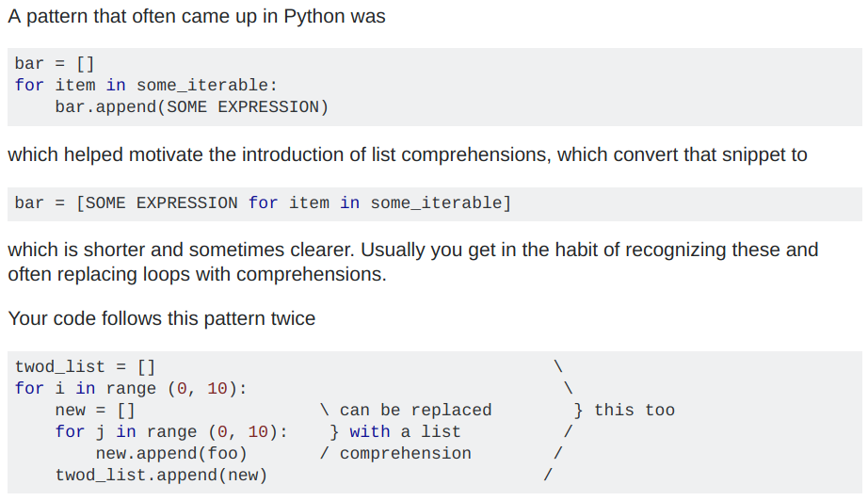Click the 'new.append(foo)' code line
This screenshot has width=868, height=501.
pos(171,454)
